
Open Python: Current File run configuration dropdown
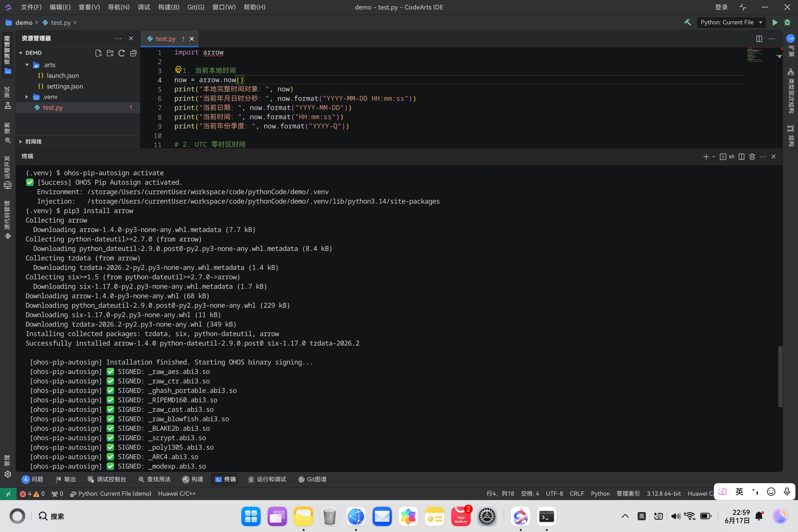pyautogui.click(x=731, y=23)
